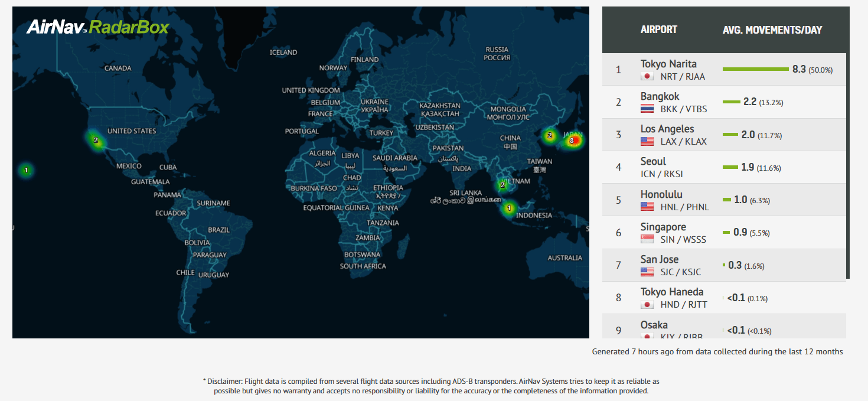The image size is (868, 401).
Task: Click rank number 5 in the table
Action: pos(618,200)
